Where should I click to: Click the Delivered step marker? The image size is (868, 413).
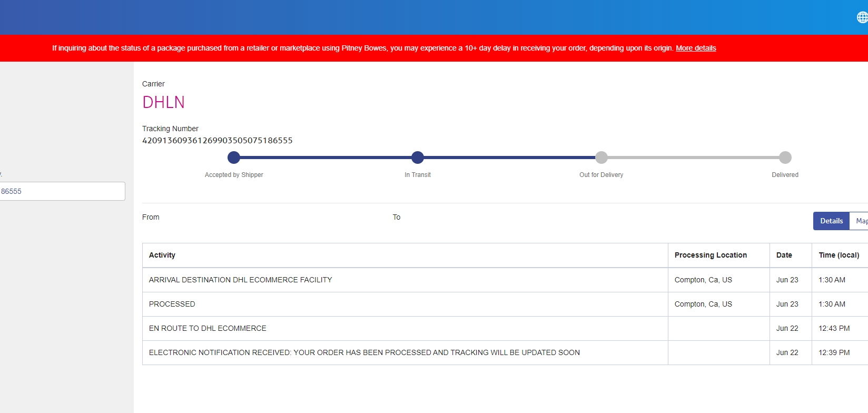point(785,158)
